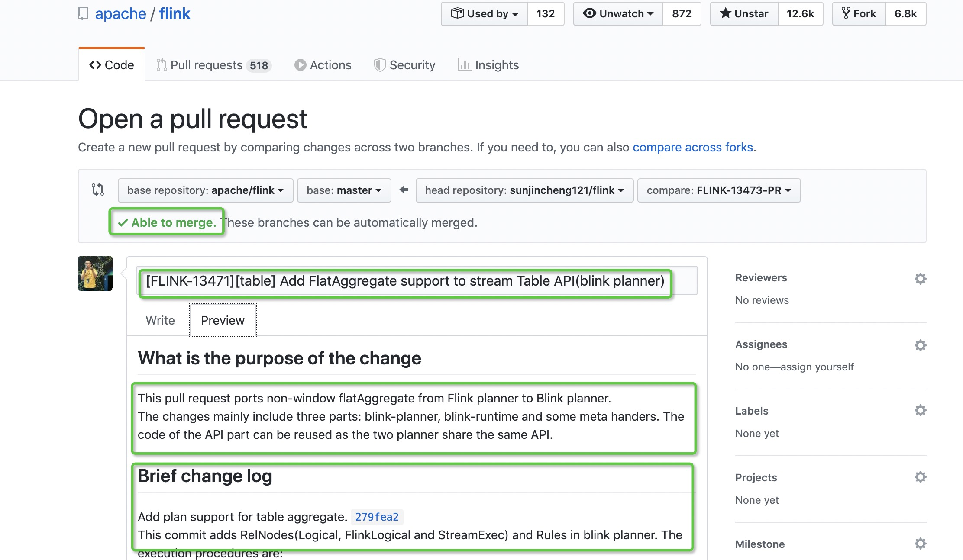Open the Assignees gear settings
Image resolution: width=963 pixels, height=560 pixels.
pos(920,345)
